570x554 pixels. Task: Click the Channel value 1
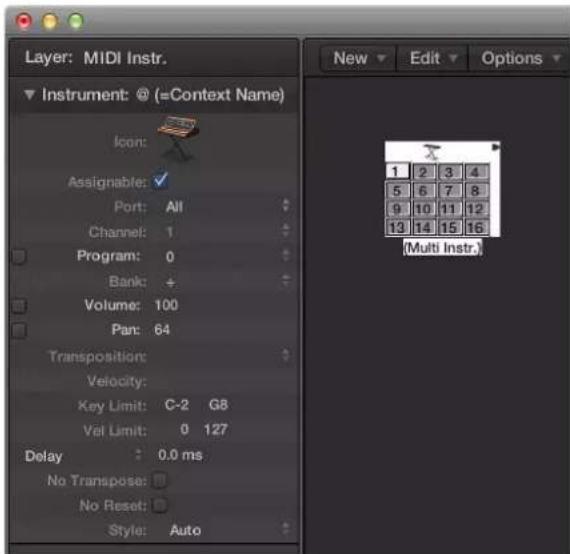pos(169,232)
